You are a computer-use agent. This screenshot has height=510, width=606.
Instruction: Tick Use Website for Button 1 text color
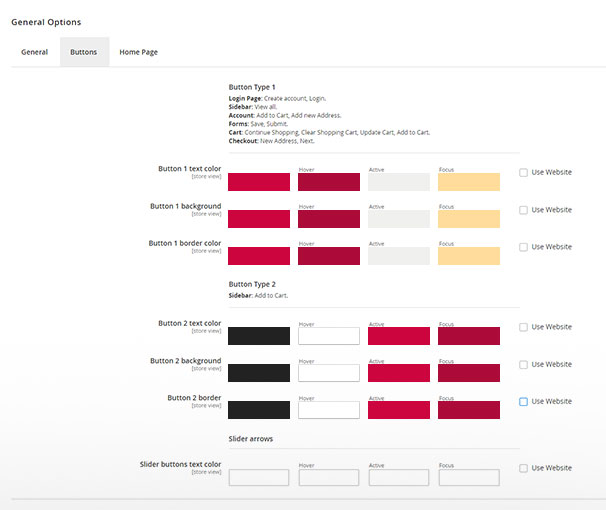click(x=523, y=172)
